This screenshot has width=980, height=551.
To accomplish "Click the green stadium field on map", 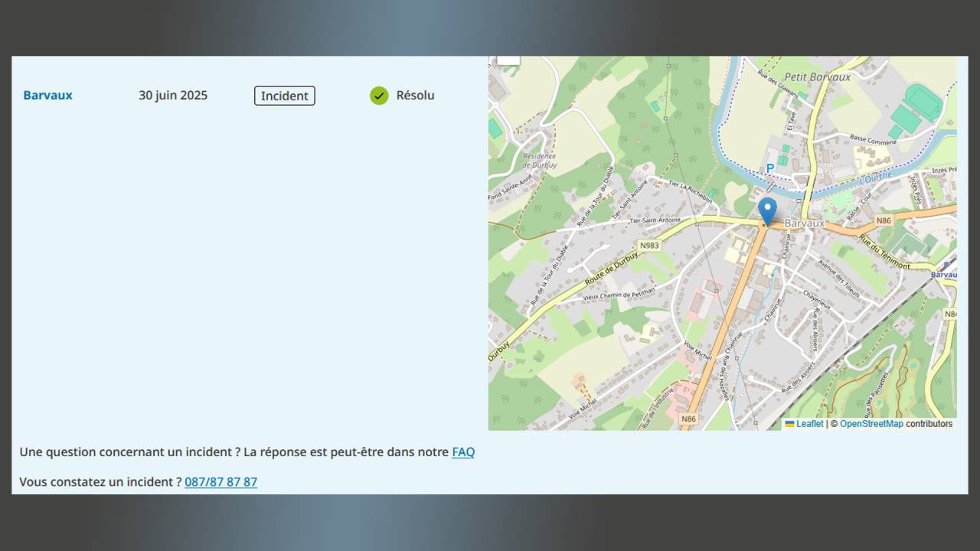I will (923, 102).
